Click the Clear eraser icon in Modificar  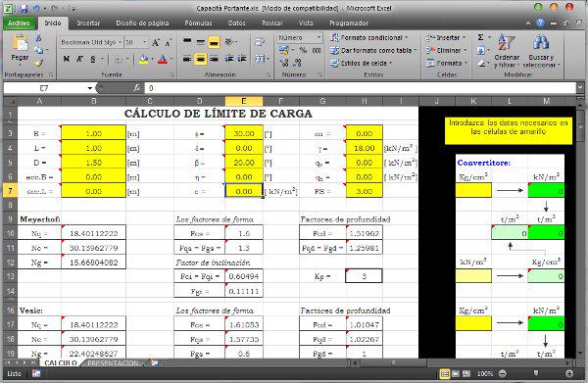480,63
